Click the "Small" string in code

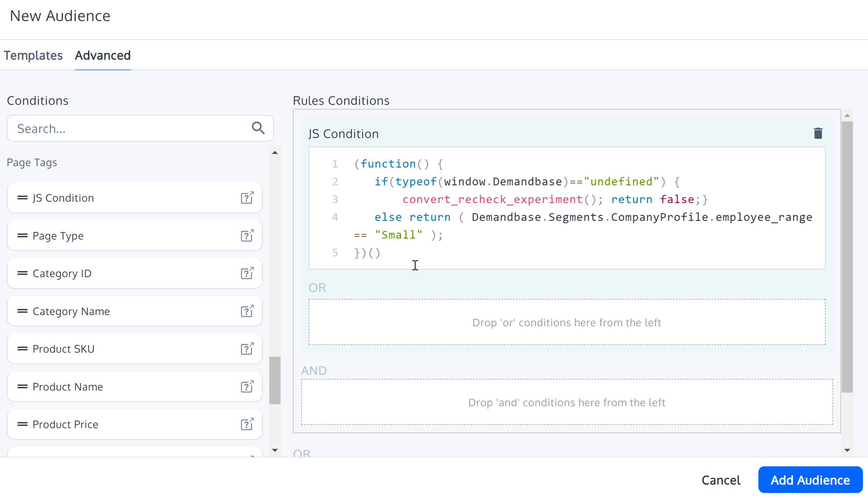(x=398, y=235)
